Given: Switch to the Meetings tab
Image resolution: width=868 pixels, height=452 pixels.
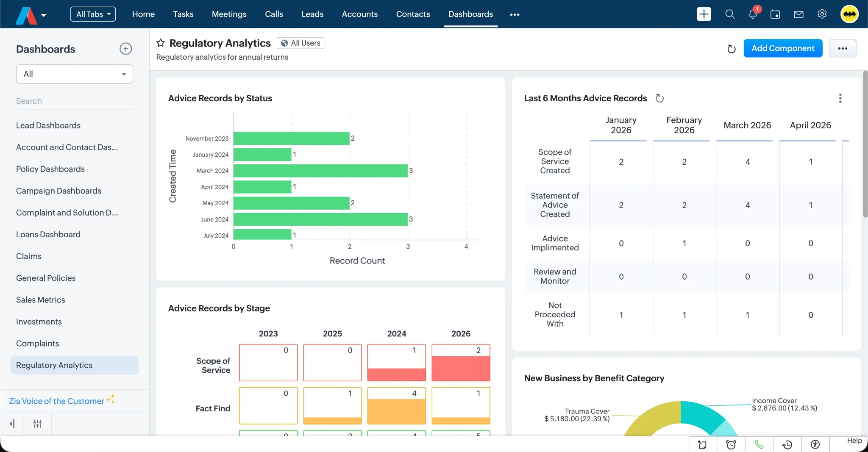Looking at the screenshot, I should click(x=229, y=14).
